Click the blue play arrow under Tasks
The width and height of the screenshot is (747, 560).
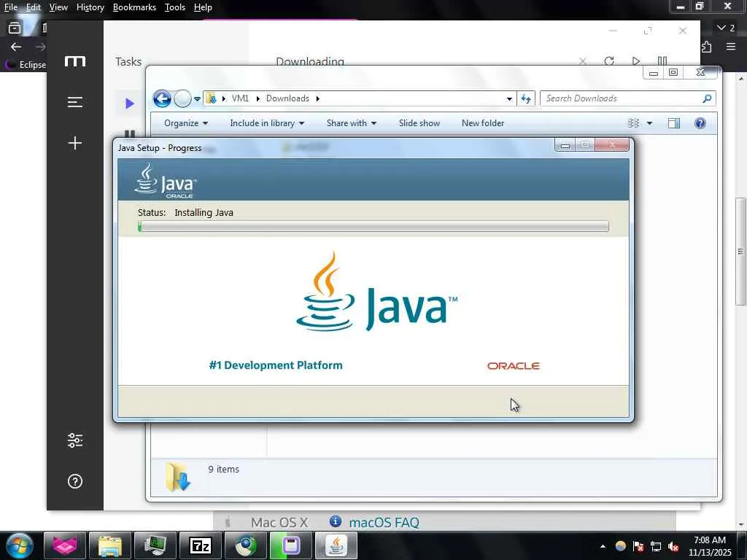point(129,104)
